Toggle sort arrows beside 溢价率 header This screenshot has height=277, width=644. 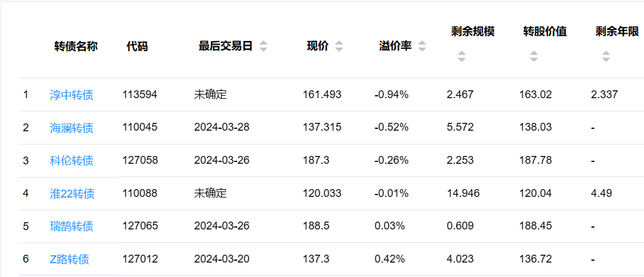tap(422, 46)
